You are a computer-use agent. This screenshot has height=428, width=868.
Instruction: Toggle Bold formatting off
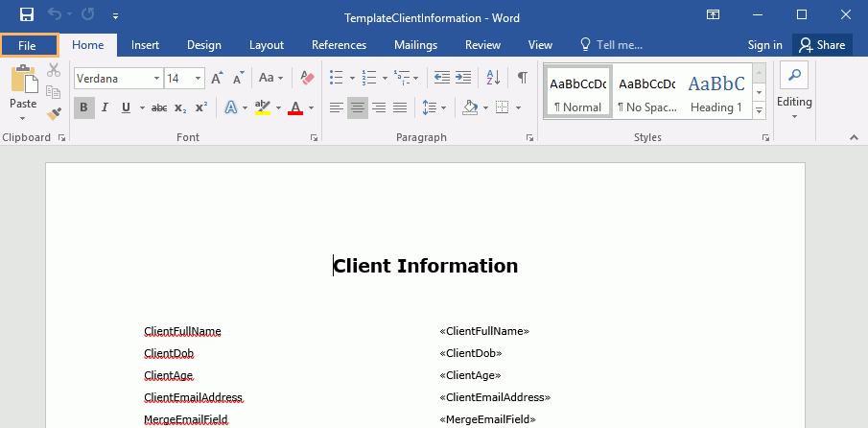(x=83, y=107)
